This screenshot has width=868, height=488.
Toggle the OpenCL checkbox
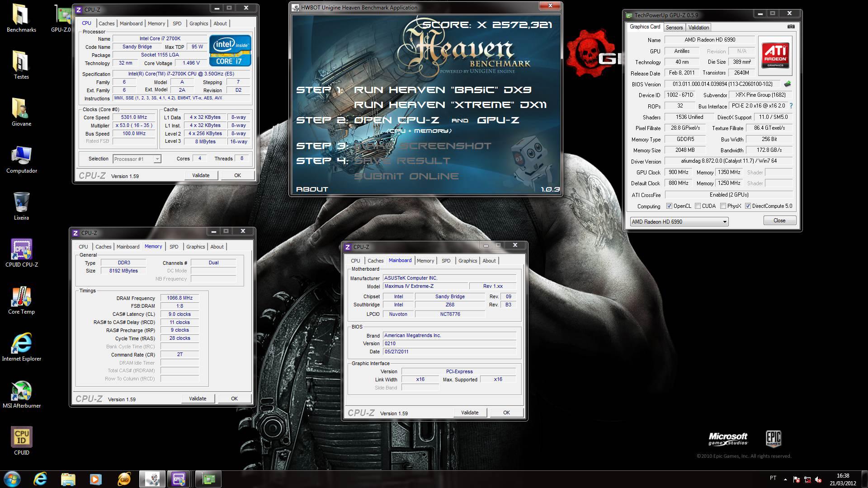click(669, 206)
